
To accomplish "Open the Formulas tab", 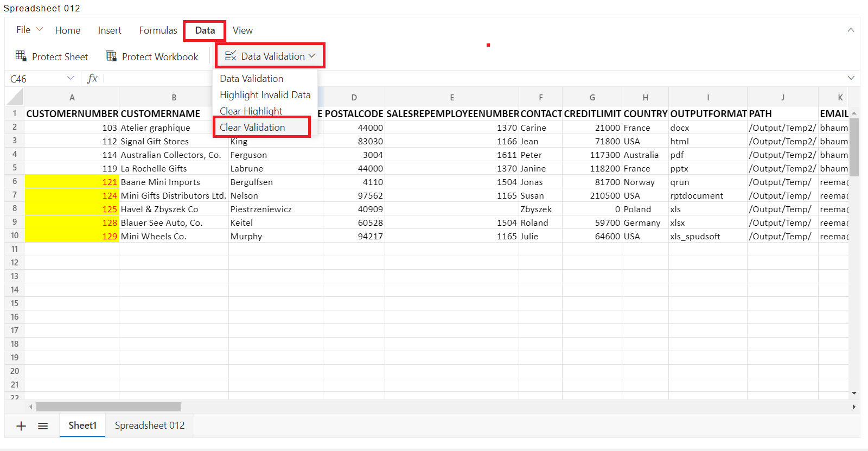I will (158, 30).
